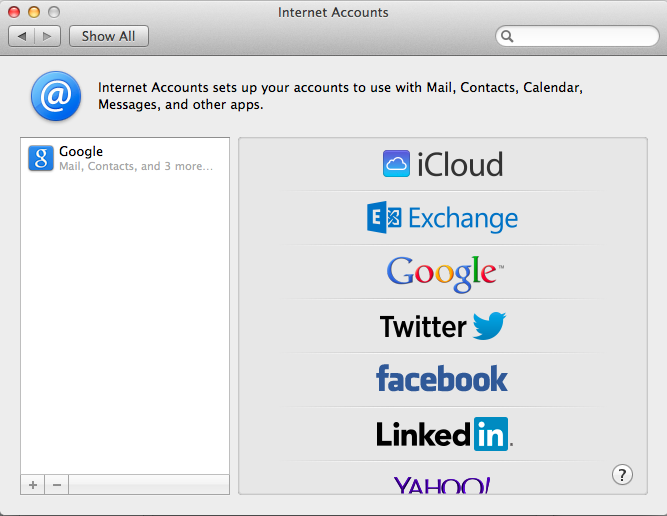The height and width of the screenshot is (516, 667).
Task: Select the Google account in the list
Action: (125, 158)
